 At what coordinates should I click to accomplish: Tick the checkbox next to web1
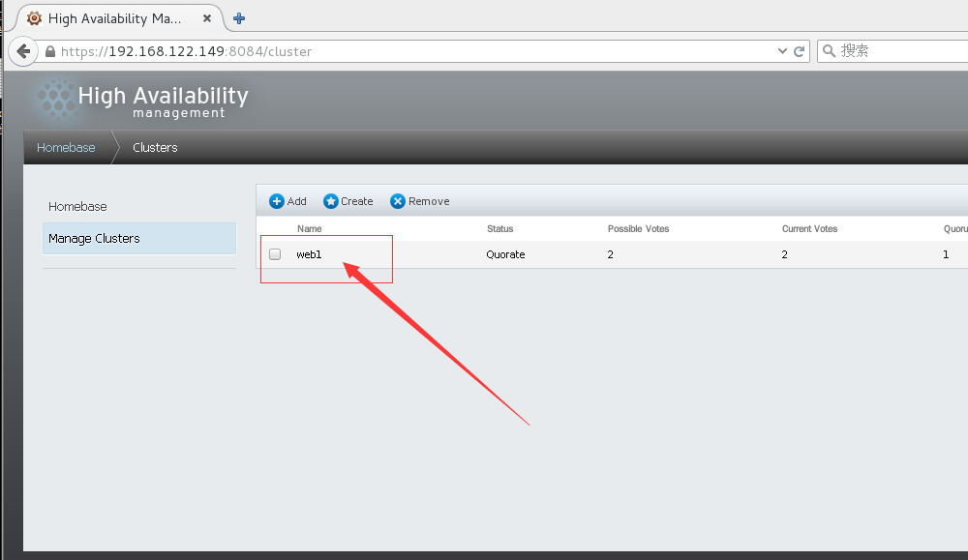[275, 254]
